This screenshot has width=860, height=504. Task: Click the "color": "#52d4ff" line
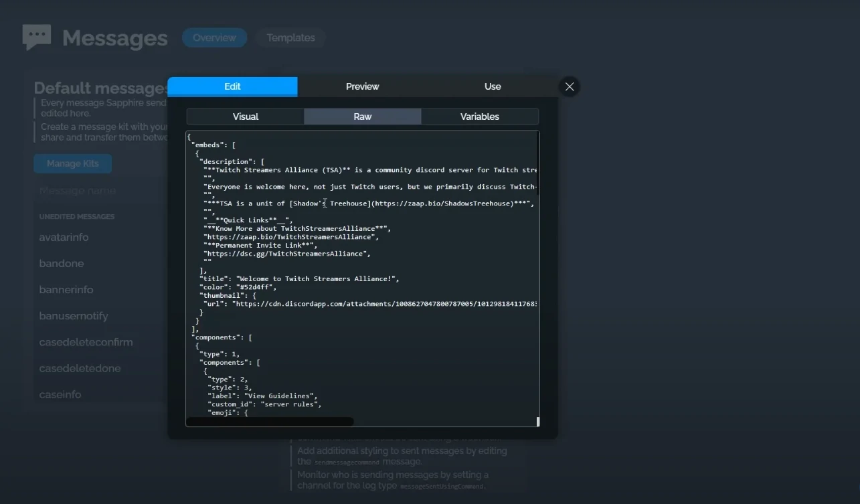point(238,287)
